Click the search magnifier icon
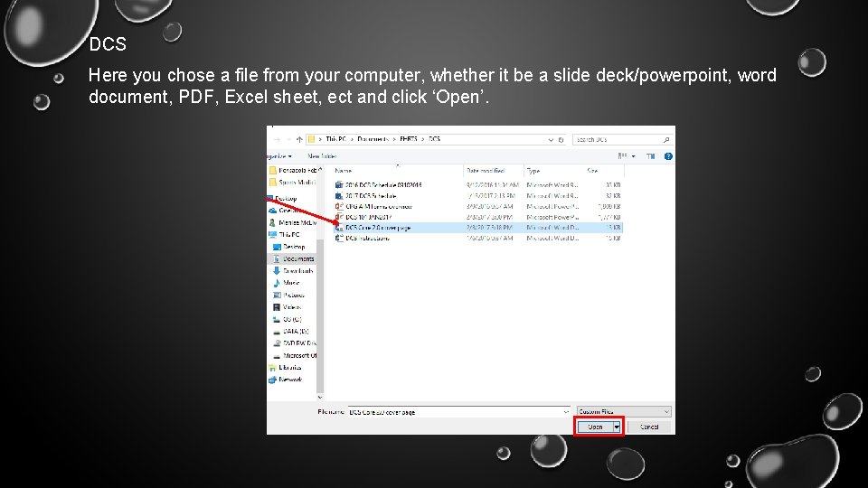This screenshot has height=488, width=868. coord(666,139)
